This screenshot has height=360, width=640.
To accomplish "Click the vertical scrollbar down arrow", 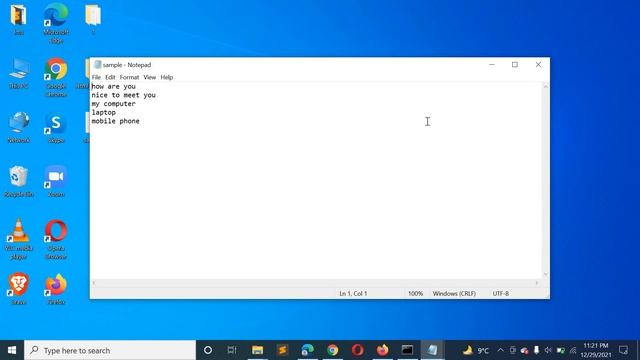I will tap(546, 275).
